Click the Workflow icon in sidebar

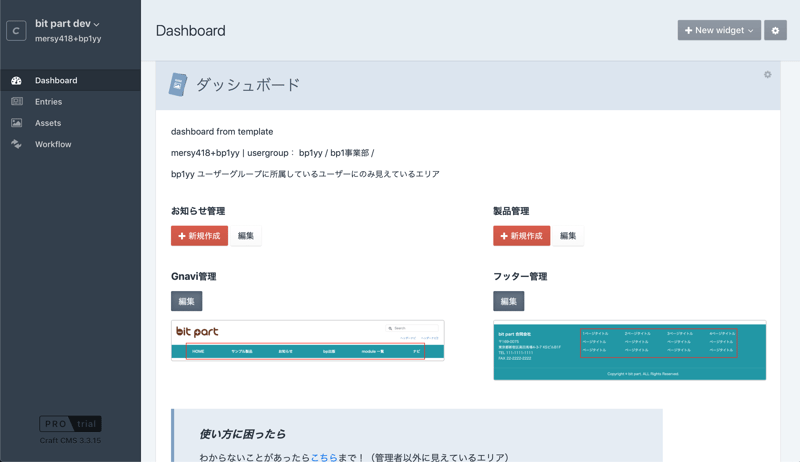click(17, 144)
